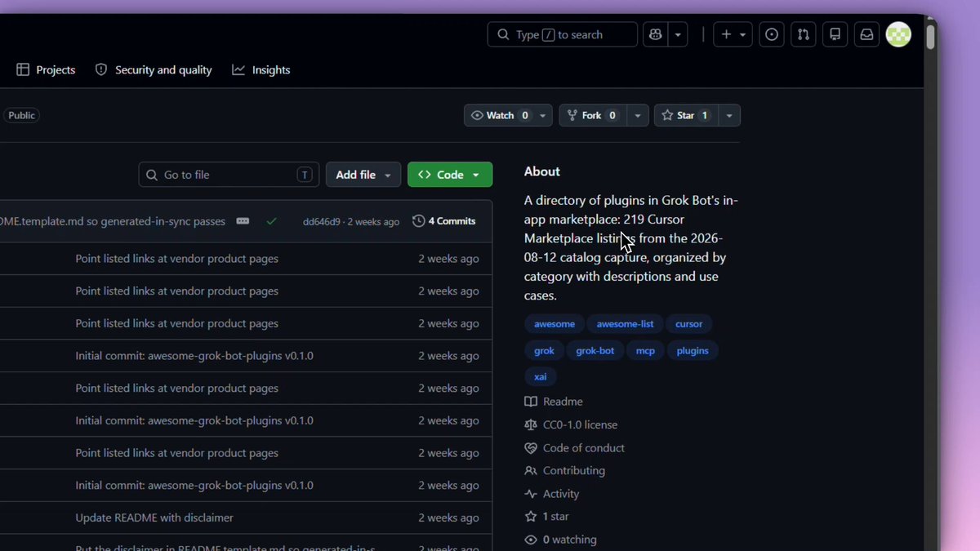
Task: Click the Readme book icon
Action: (531, 402)
